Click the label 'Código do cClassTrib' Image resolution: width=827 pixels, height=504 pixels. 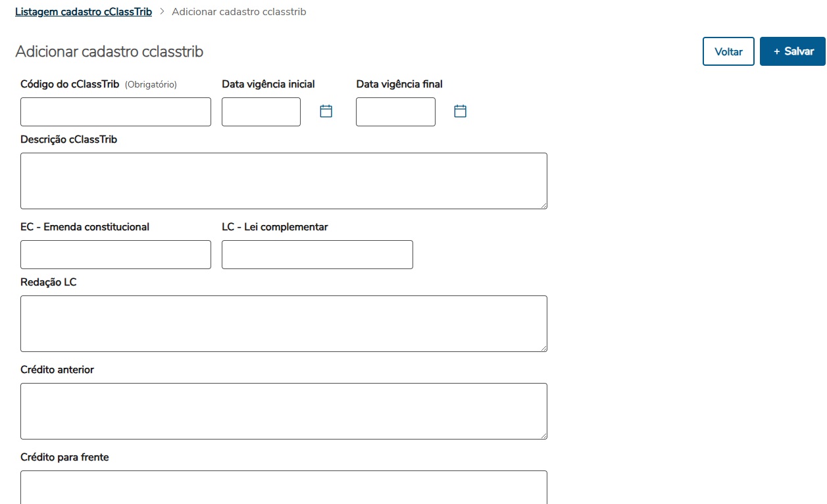pyautogui.click(x=70, y=84)
